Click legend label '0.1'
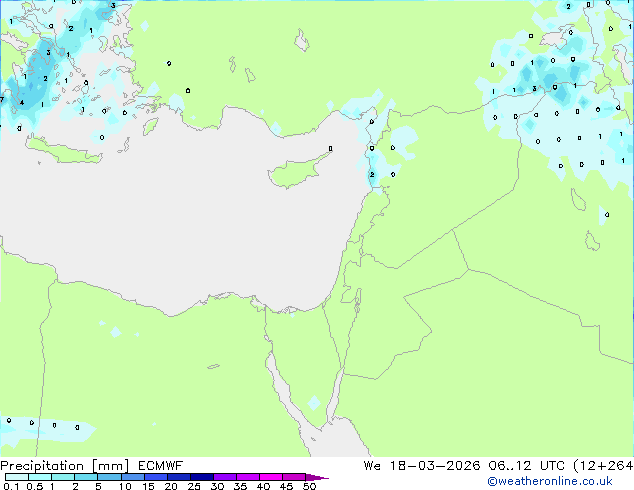The width and height of the screenshot is (634, 490). click(11, 486)
